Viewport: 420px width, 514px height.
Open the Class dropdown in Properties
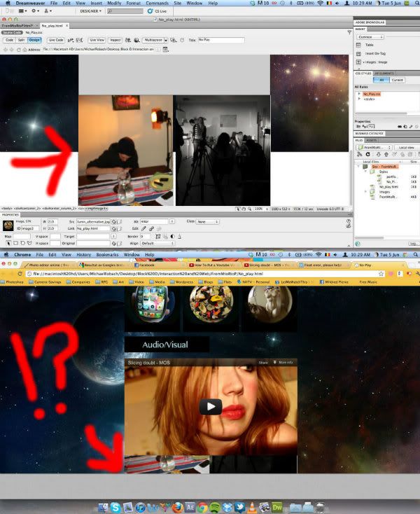[x=207, y=222]
